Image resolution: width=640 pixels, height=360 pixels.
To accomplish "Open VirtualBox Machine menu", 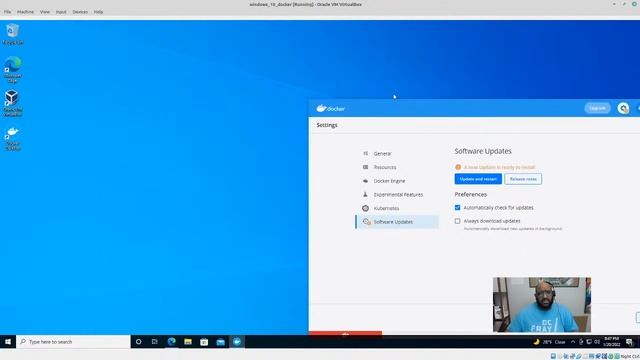I will 25,12.
